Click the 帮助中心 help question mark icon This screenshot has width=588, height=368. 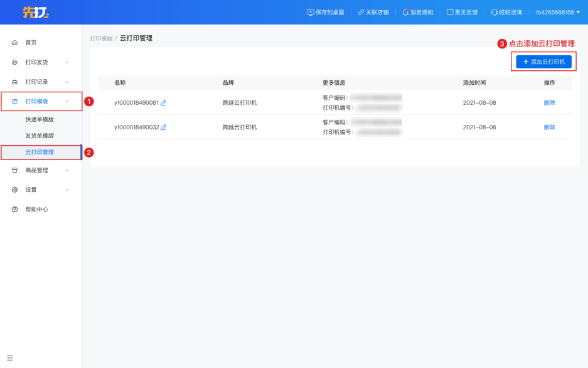(15, 210)
